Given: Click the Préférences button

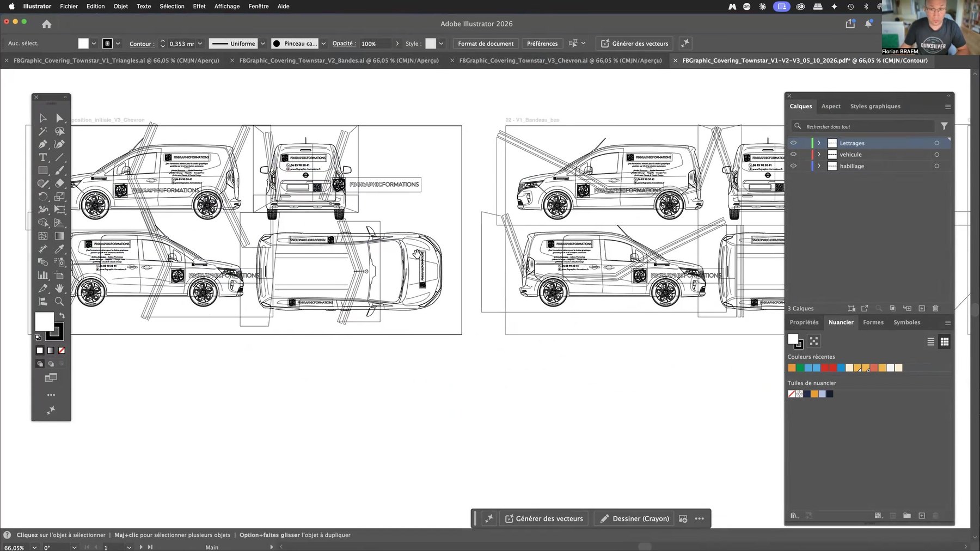Looking at the screenshot, I should pos(542,44).
